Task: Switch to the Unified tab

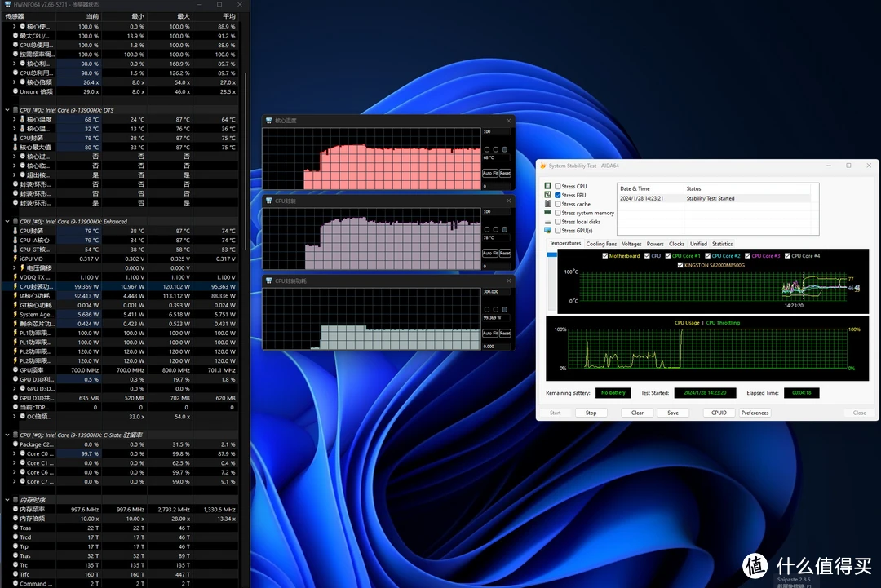Action: click(698, 244)
